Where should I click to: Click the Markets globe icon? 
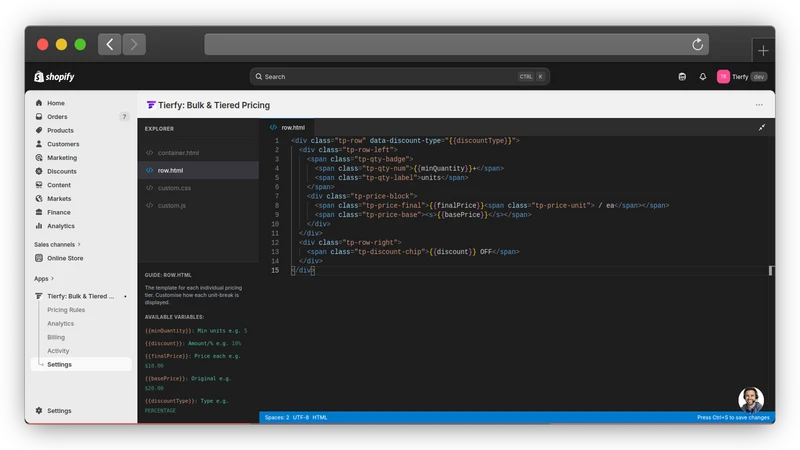39,198
